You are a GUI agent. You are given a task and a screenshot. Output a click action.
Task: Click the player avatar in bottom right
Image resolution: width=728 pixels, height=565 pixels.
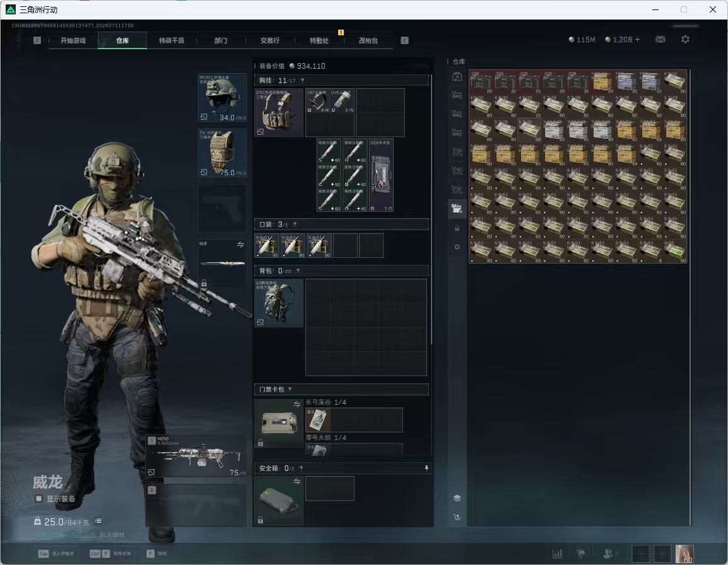tap(684, 554)
